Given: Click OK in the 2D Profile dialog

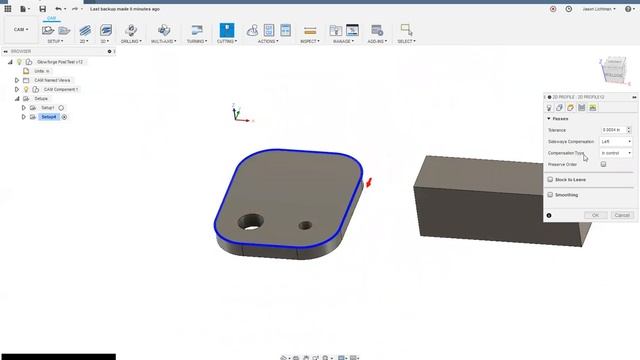Looking at the screenshot, I should click(596, 215).
